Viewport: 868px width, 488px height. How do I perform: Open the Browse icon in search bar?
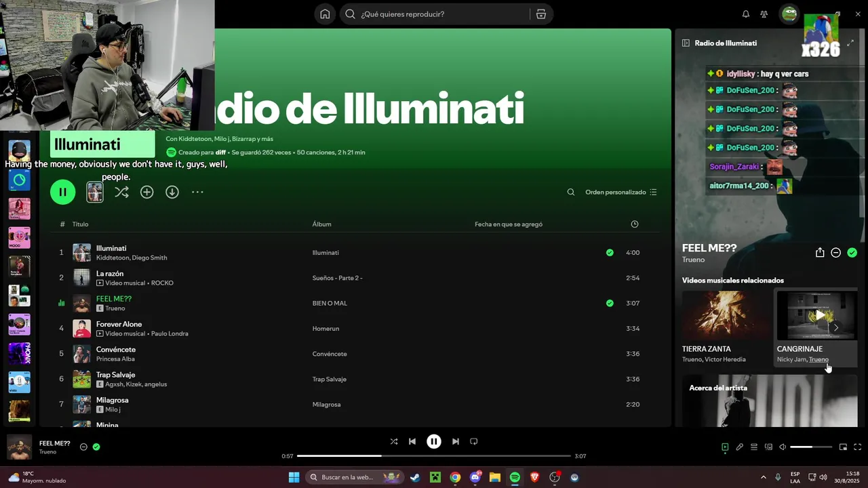coord(540,14)
